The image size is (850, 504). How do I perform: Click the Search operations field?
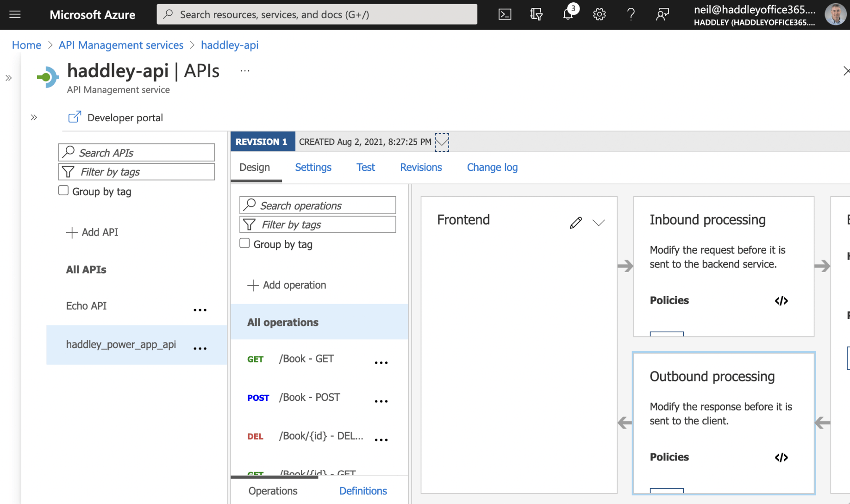pyautogui.click(x=318, y=205)
